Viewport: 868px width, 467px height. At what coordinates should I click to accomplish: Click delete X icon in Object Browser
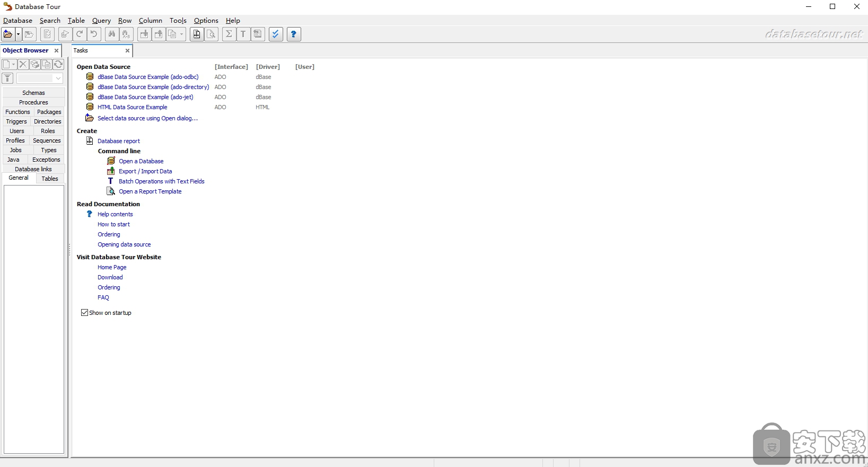click(x=23, y=64)
